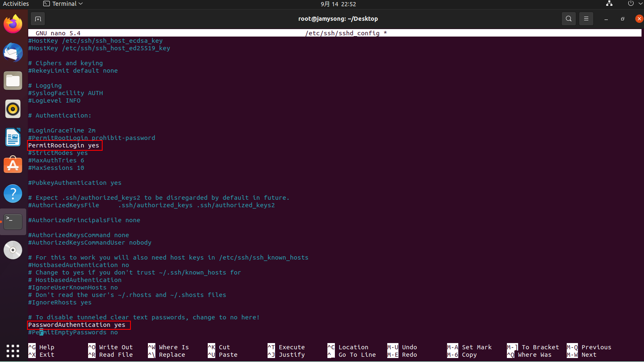
Task: Click the '#IgnoreRhosts yes' line
Action: (x=60, y=302)
